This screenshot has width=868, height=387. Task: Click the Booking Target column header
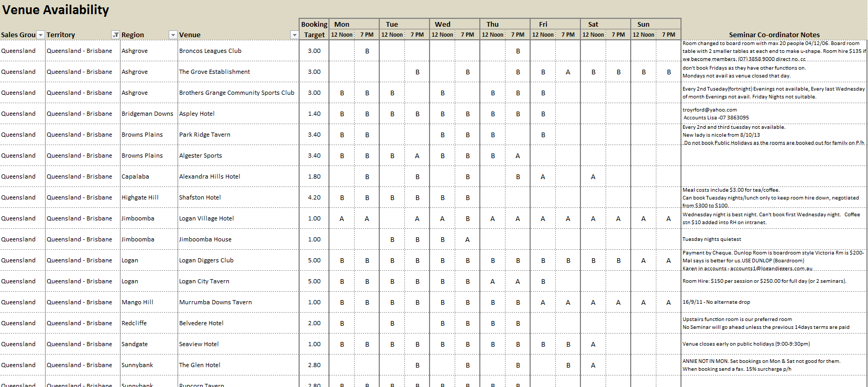coord(314,29)
